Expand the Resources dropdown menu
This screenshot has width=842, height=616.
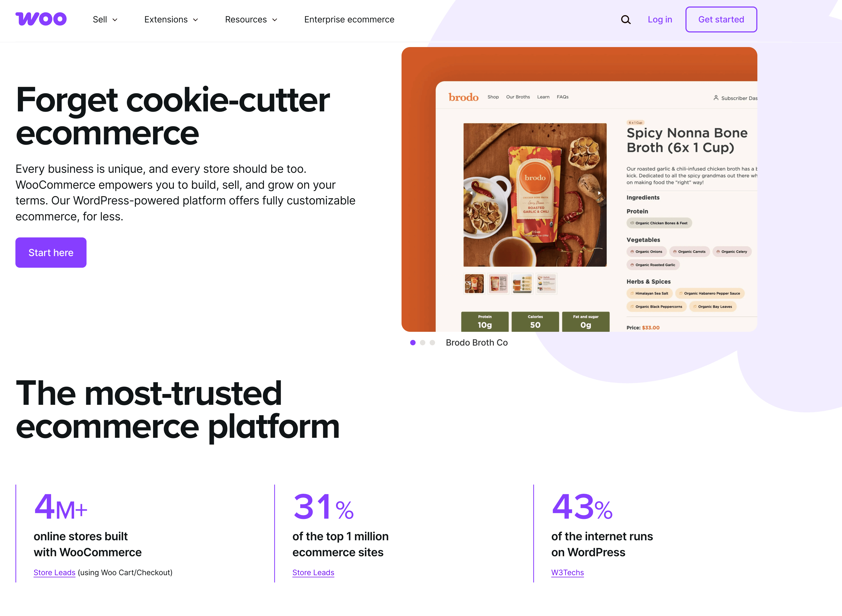click(x=251, y=19)
